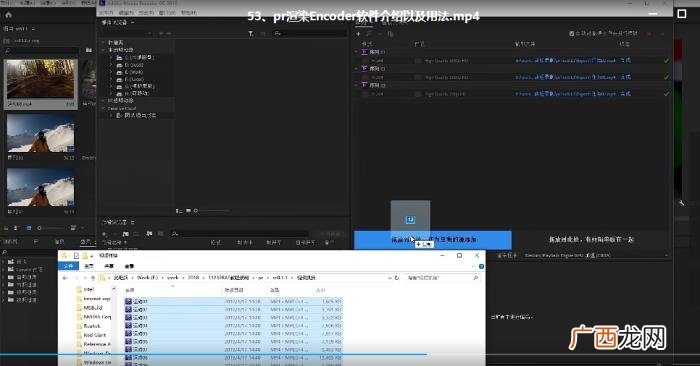
Task: Click the Start Queue play button
Action: click(663, 33)
